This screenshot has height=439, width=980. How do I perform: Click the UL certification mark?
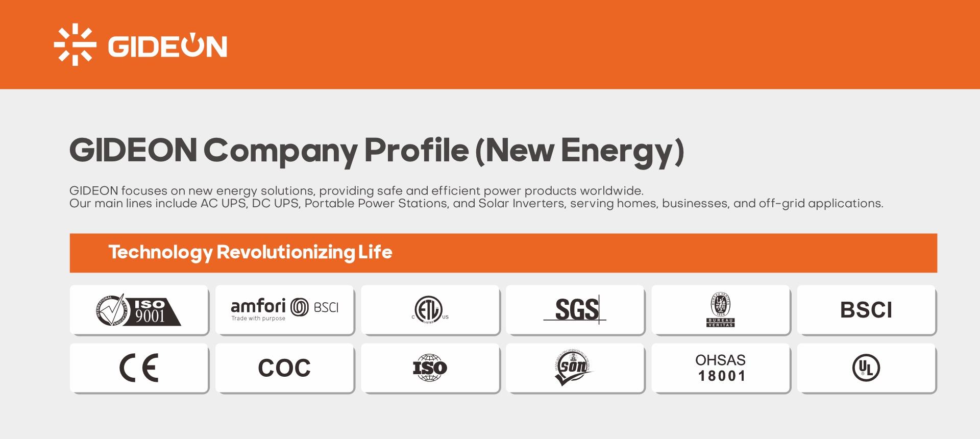coord(866,368)
